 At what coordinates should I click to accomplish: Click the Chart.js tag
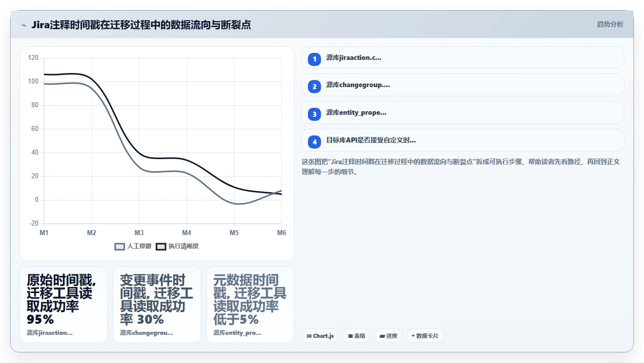[320, 336]
